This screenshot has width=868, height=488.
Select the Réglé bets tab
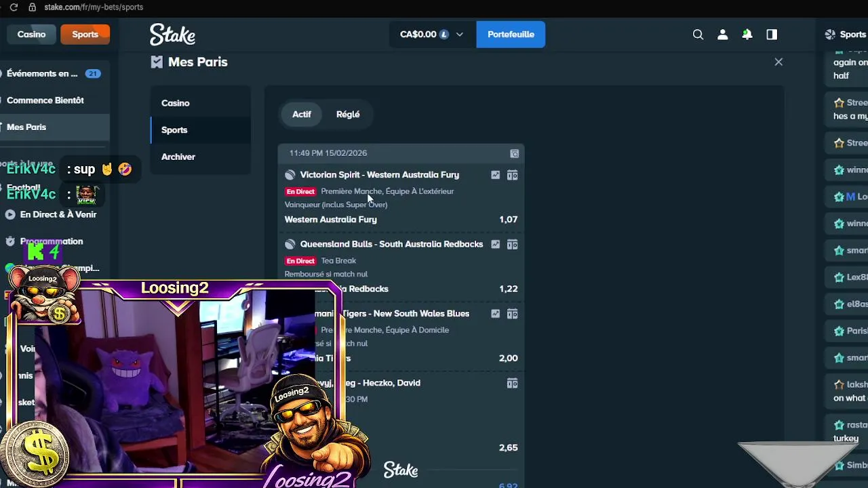[348, 115]
